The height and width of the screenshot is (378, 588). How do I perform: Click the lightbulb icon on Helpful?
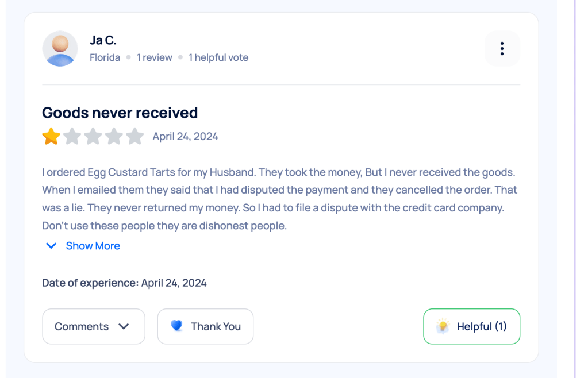pyautogui.click(x=443, y=326)
